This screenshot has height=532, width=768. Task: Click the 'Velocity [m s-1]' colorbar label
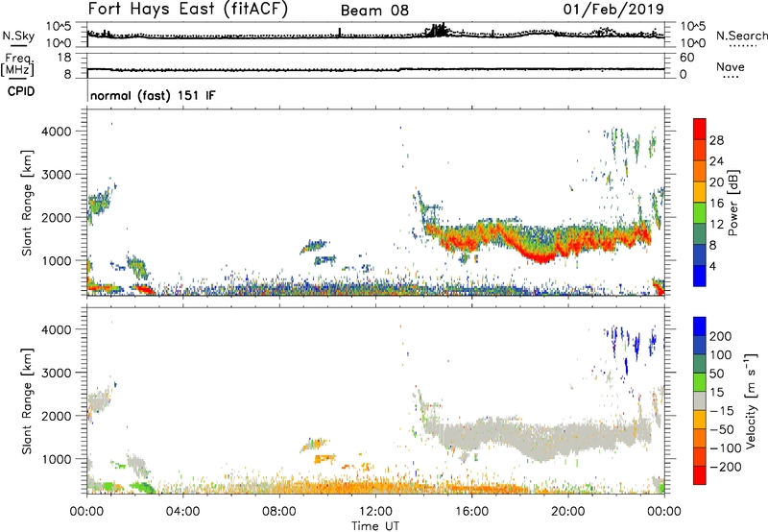(751, 400)
